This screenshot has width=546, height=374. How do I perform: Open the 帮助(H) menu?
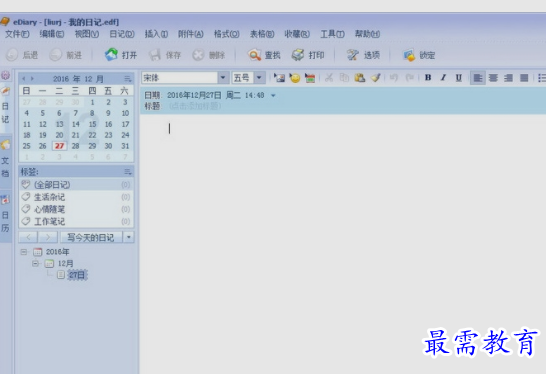click(367, 34)
